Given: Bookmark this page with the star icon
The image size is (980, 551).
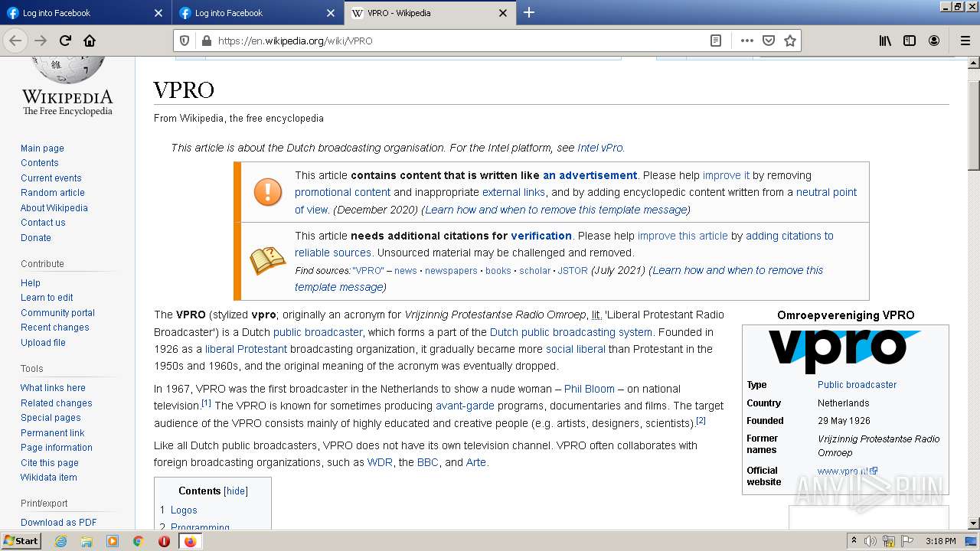Looking at the screenshot, I should tap(790, 41).
